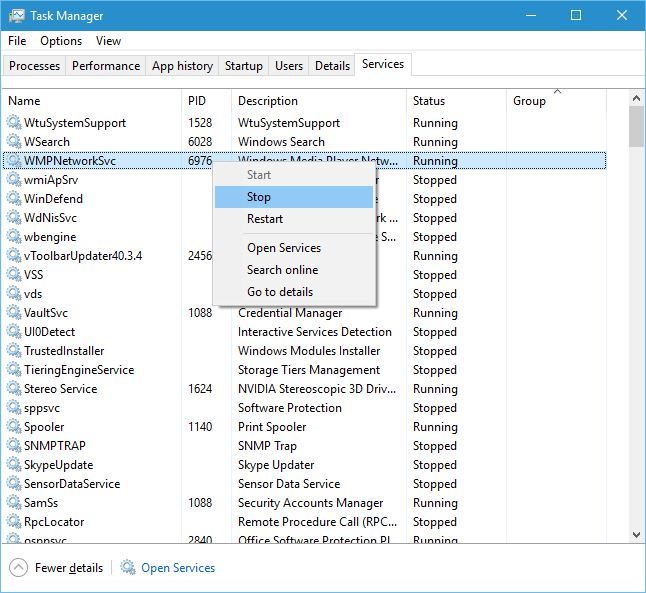Click the gear icon beside TieringEngineService
This screenshot has width=646, height=593.
[x=14, y=369]
